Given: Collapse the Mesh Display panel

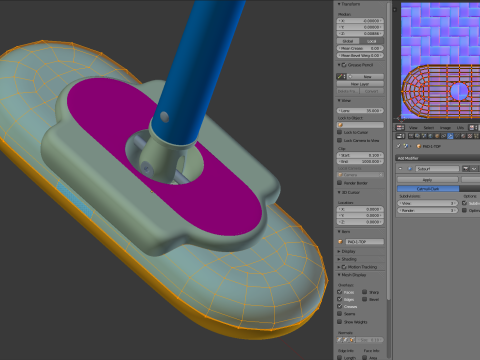Looking at the screenshot, I should click(339, 275).
